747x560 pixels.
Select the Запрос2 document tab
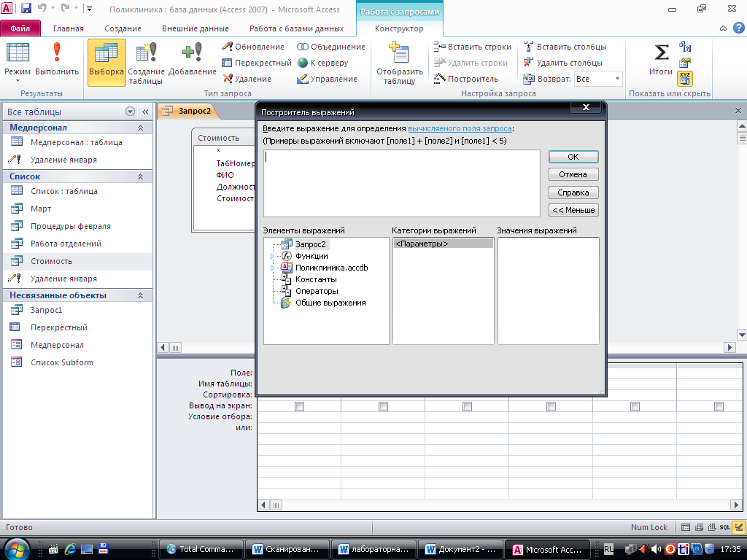187,111
